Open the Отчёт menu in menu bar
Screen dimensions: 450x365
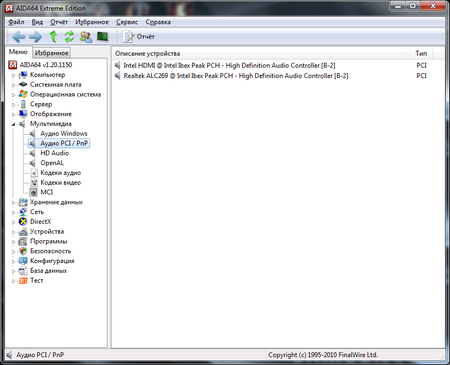pos(59,22)
